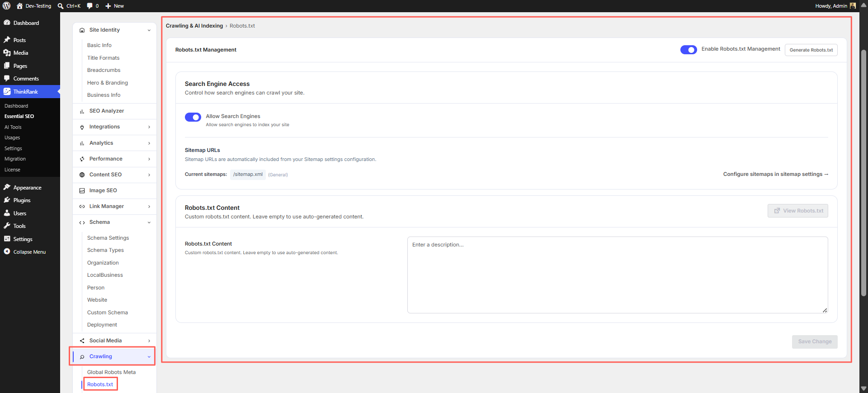868x393 pixels.
Task: Click the Ctrl+K search icon
Action: [x=61, y=6]
